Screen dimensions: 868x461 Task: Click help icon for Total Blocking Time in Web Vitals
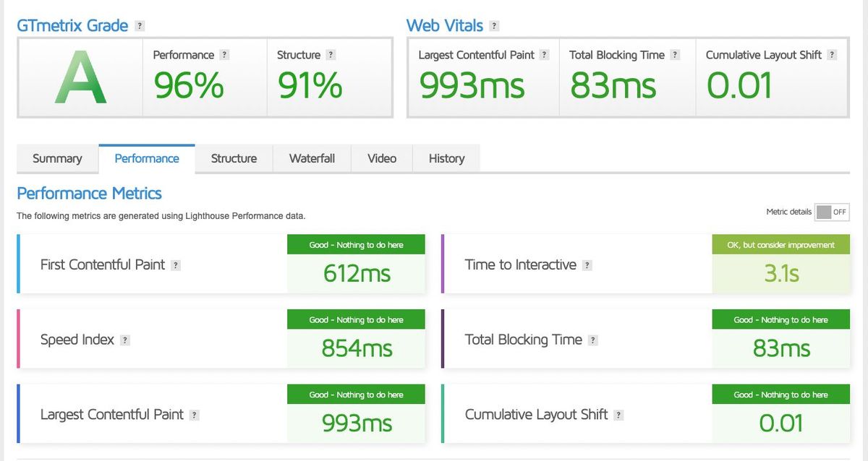coord(675,55)
